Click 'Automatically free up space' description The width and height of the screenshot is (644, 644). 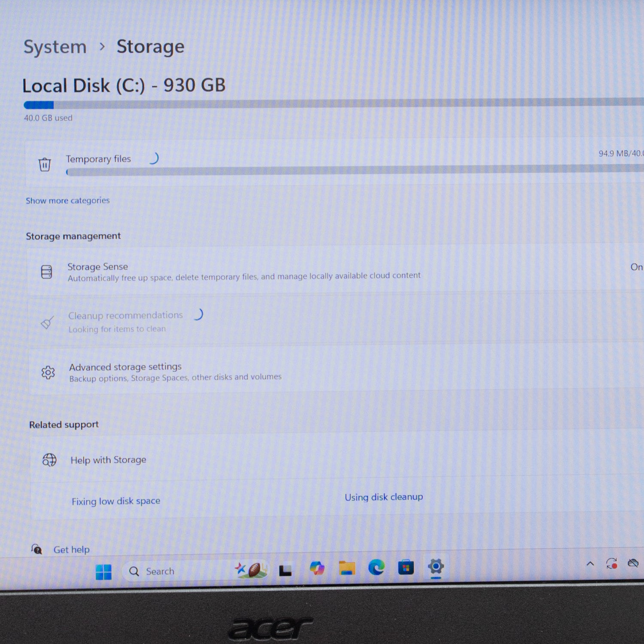click(x=244, y=277)
